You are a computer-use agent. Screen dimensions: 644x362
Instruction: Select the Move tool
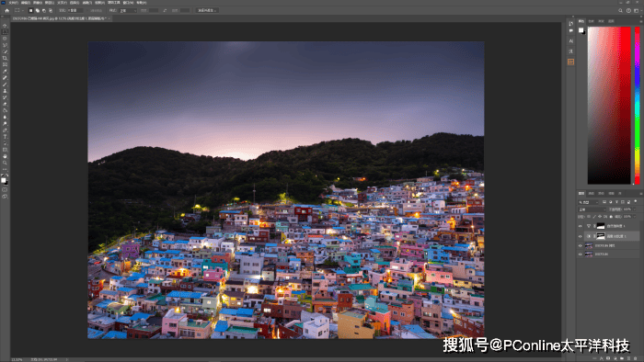[x=5, y=26]
